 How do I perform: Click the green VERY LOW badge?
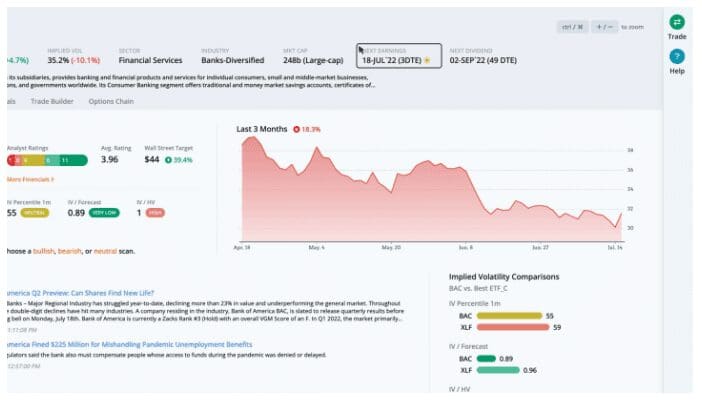[103, 212]
